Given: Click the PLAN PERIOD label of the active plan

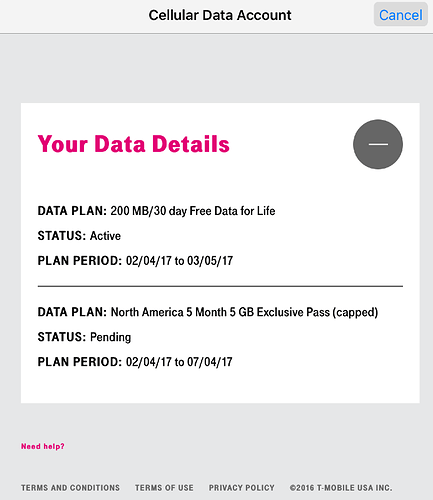Looking at the screenshot, I should 80,261.
